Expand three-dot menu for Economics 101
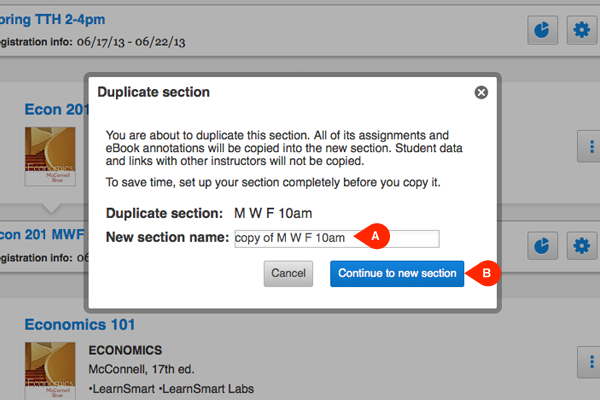Image resolution: width=600 pixels, height=400 pixels. click(587, 362)
